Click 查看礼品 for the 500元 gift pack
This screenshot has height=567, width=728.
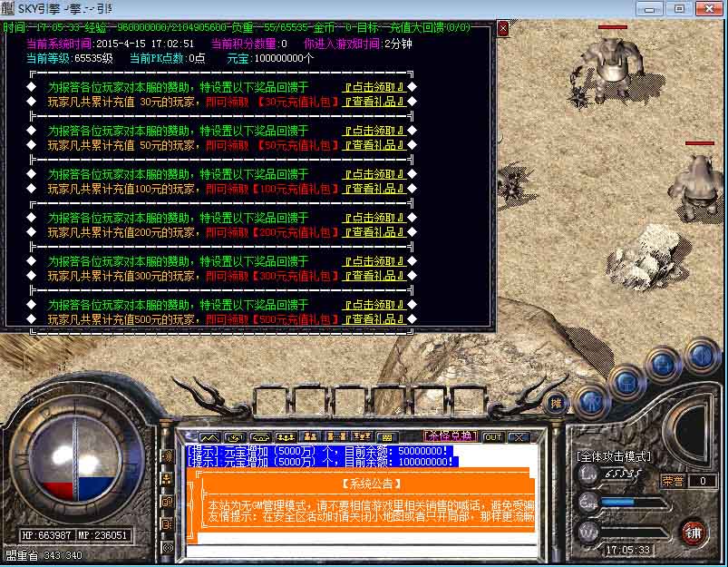(374, 319)
